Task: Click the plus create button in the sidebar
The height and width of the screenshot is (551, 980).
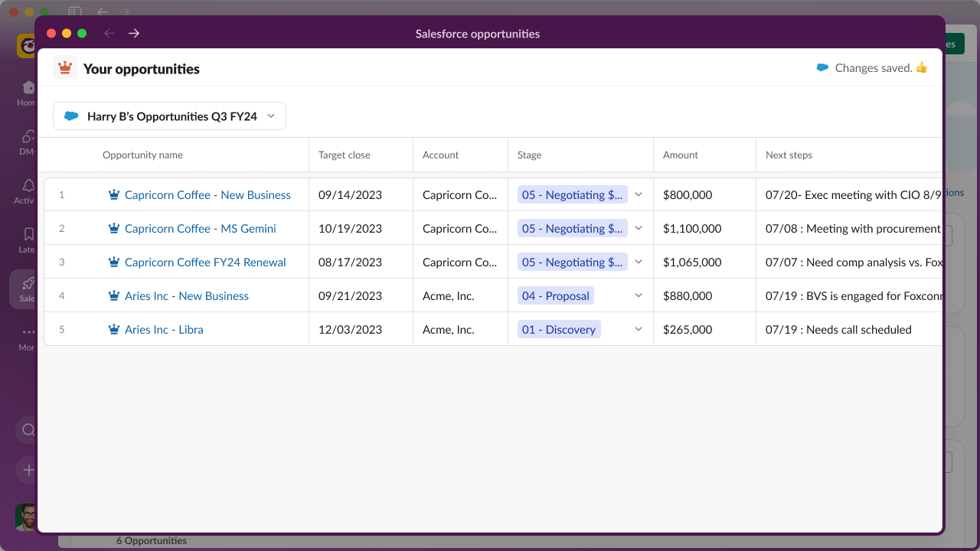Action: (28, 469)
